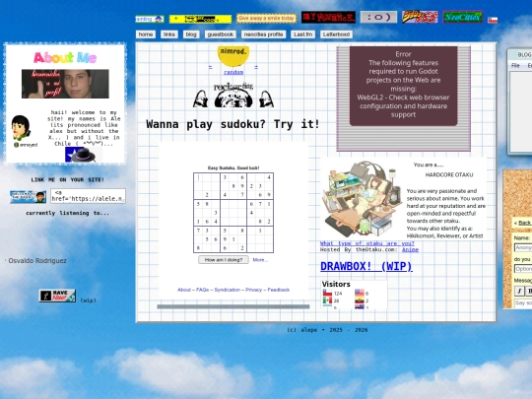Viewport: 532px width, 399px height.
Task: Open the home nav button
Action: [146, 34]
